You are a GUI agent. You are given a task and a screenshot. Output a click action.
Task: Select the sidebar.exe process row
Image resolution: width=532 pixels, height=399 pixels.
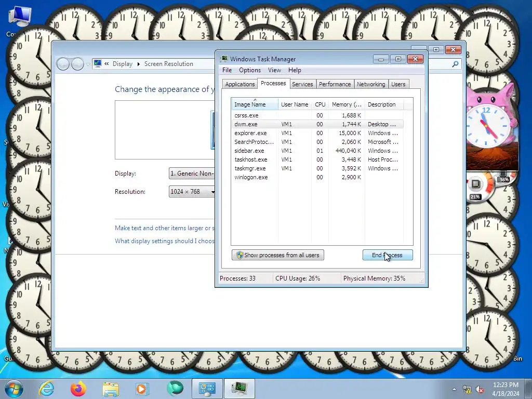point(317,151)
